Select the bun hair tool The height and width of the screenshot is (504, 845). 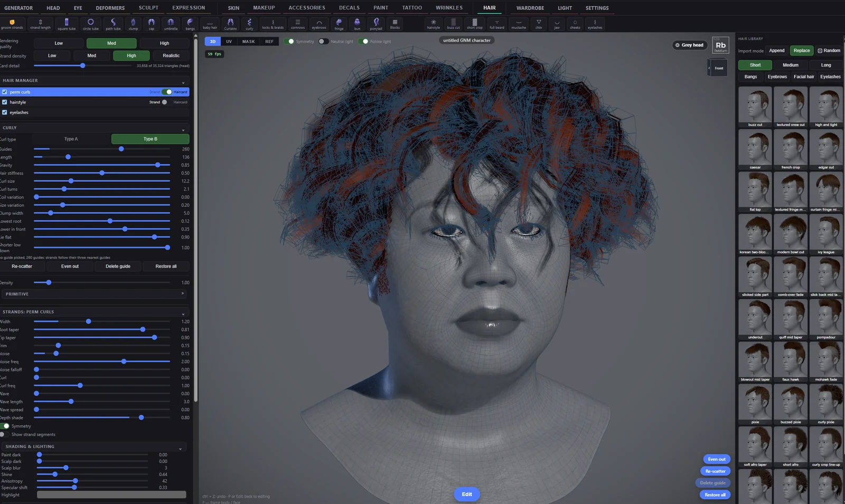357,24
